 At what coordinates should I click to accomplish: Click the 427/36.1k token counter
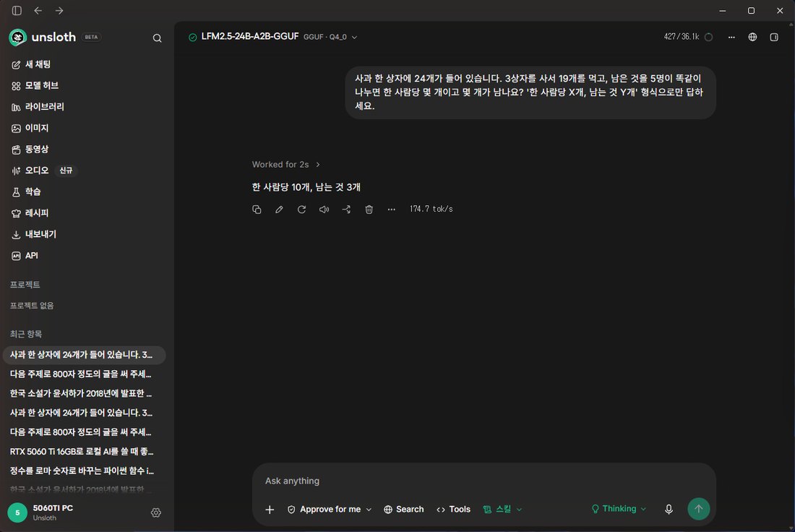(x=681, y=37)
